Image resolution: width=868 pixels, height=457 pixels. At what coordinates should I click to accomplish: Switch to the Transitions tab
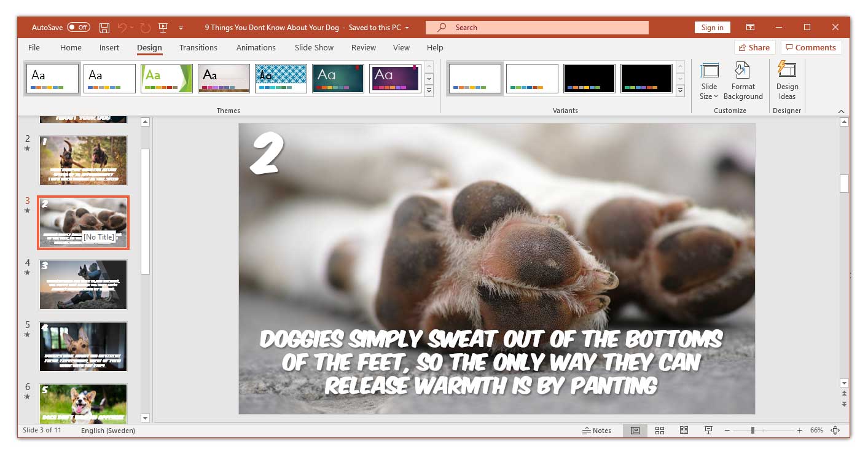(198, 47)
